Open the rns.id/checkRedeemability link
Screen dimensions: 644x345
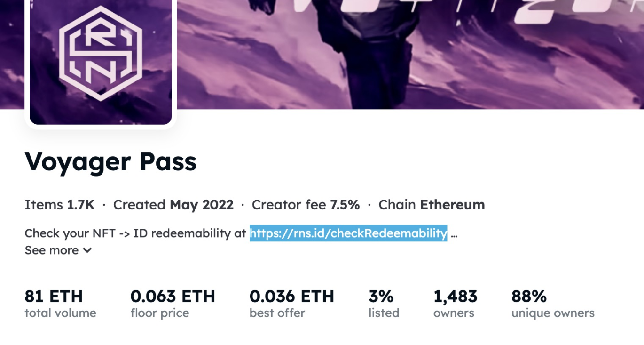click(x=348, y=233)
